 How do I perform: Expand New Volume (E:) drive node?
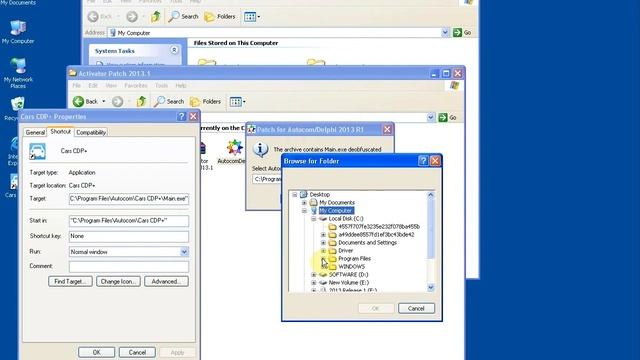point(314,282)
